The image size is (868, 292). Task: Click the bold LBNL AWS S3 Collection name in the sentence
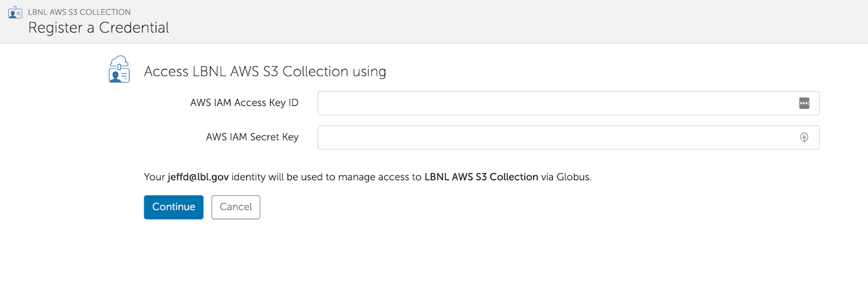(481, 177)
